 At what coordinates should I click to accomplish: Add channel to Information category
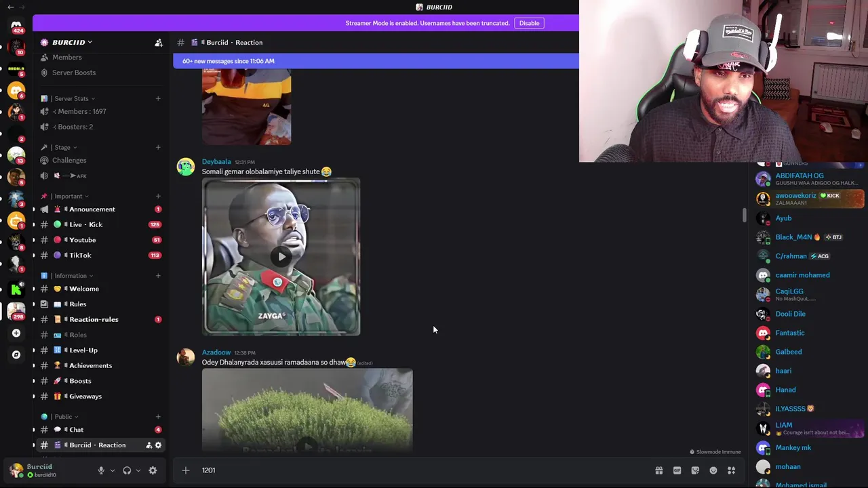158,276
